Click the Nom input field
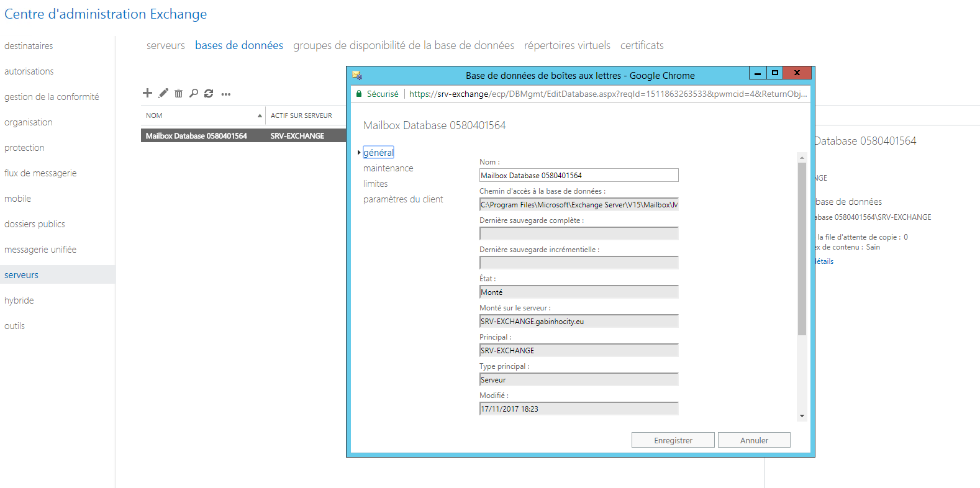This screenshot has height=488, width=980. [x=579, y=175]
